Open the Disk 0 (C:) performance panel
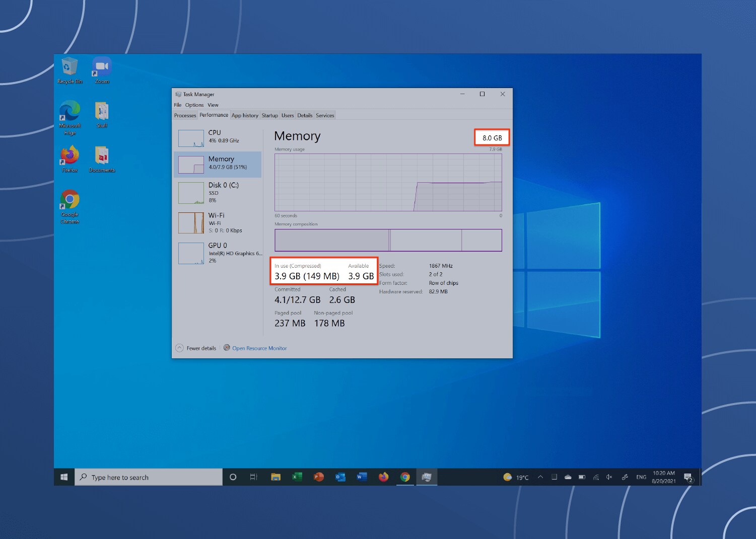The image size is (756, 539). (x=217, y=193)
